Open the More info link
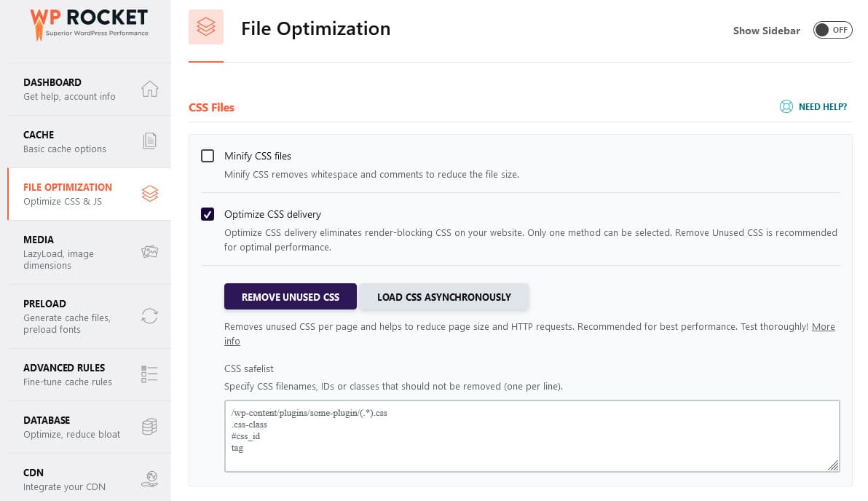The width and height of the screenshot is (868, 501). pyautogui.click(x=823, y=327)
